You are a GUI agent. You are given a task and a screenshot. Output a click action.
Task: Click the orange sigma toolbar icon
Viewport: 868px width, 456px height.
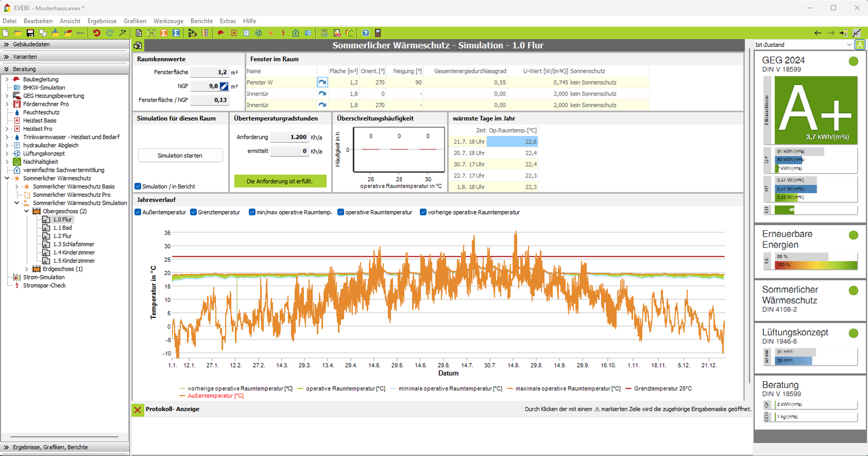164,33
